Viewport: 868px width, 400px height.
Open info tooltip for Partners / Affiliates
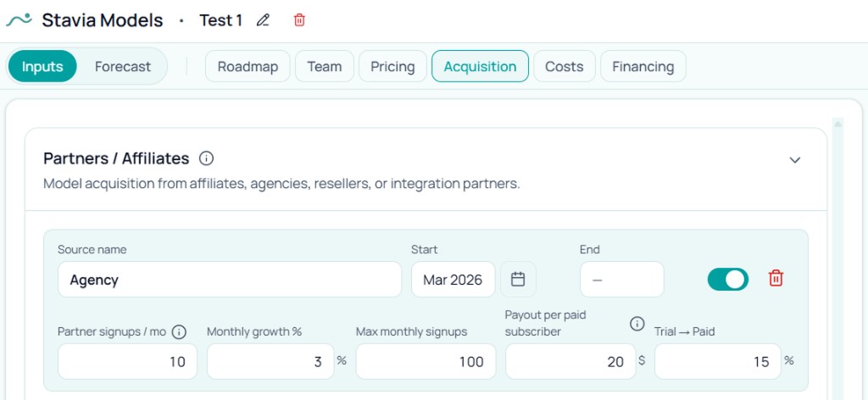[206, 158]
